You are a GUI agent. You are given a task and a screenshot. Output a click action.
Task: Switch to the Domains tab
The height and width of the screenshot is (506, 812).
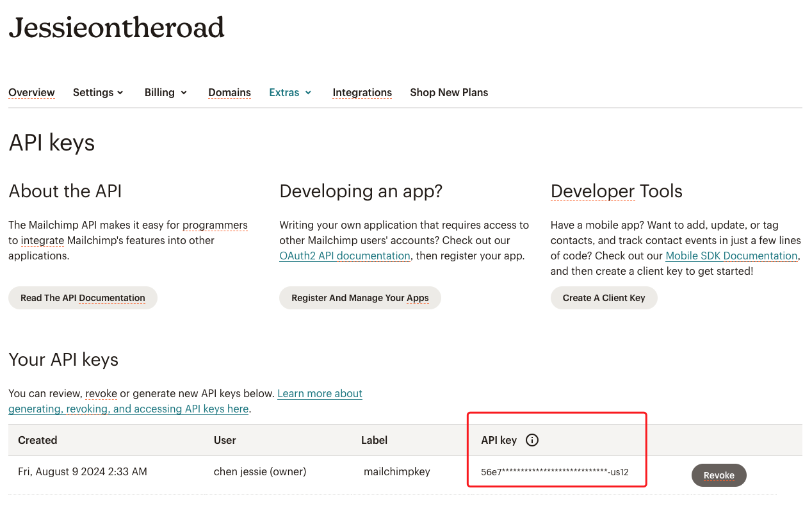[229, 92]
